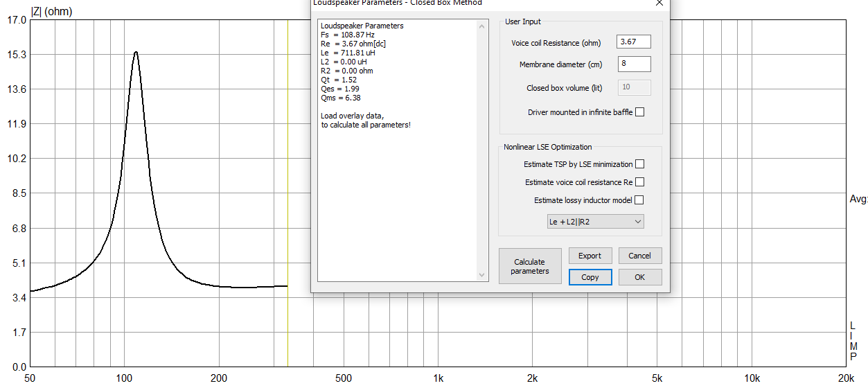Viewport: 868px width, 388px height.
Task: Click the 100 frequency axis label
Action: click(x=125, y=378)
